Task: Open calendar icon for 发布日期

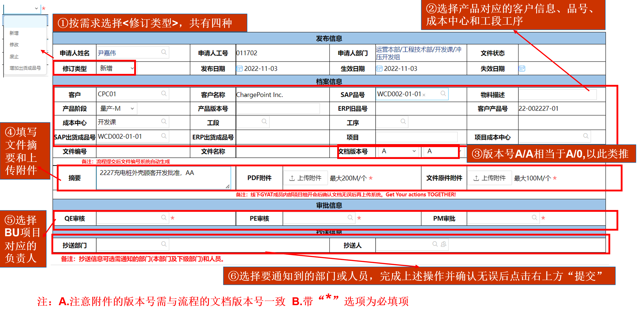Action: pos(239,68)
